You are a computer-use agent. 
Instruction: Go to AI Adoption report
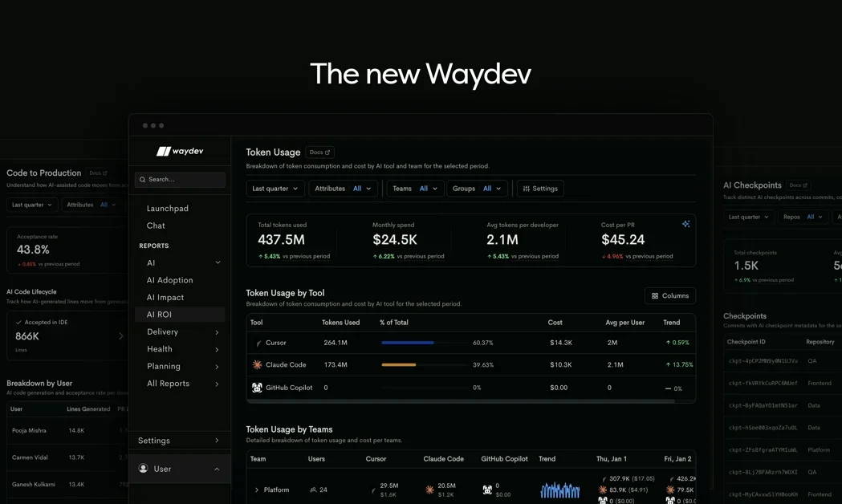(169, 280)
